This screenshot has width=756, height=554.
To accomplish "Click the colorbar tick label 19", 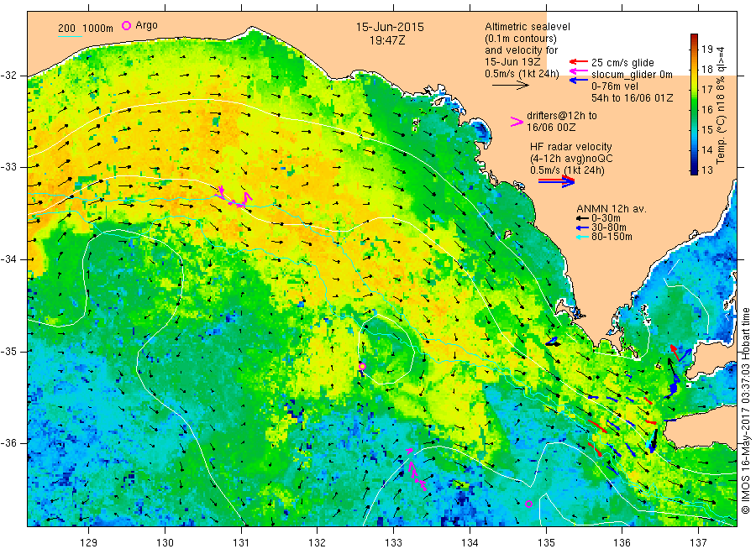I will [706, 50].
